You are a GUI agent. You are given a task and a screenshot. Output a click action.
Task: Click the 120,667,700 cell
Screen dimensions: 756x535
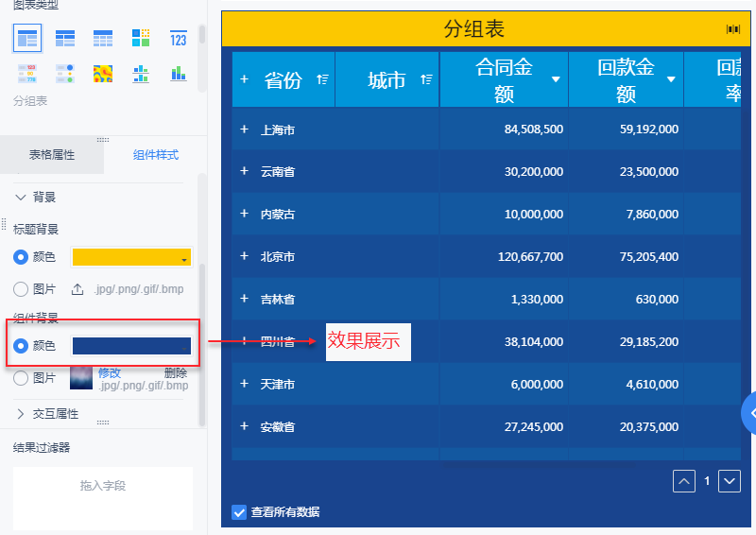pyautogui.click(x=530, y=257)
